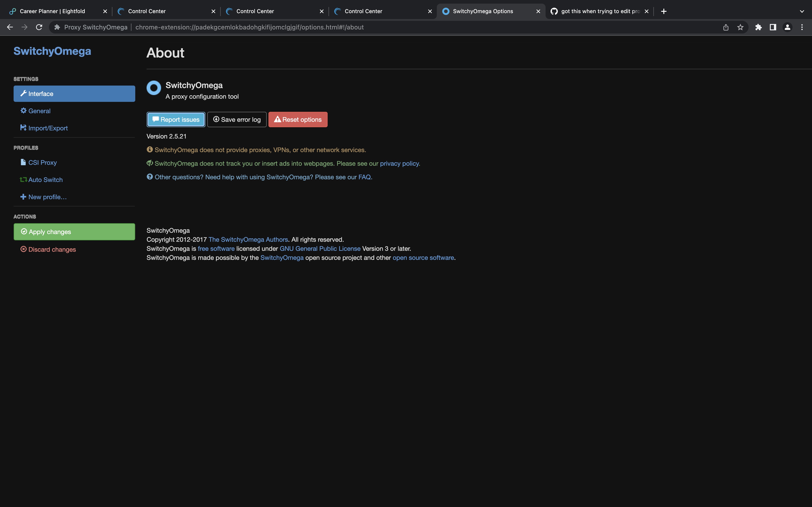
Task: Click the browser profile avatar icon
Action: 787,27
